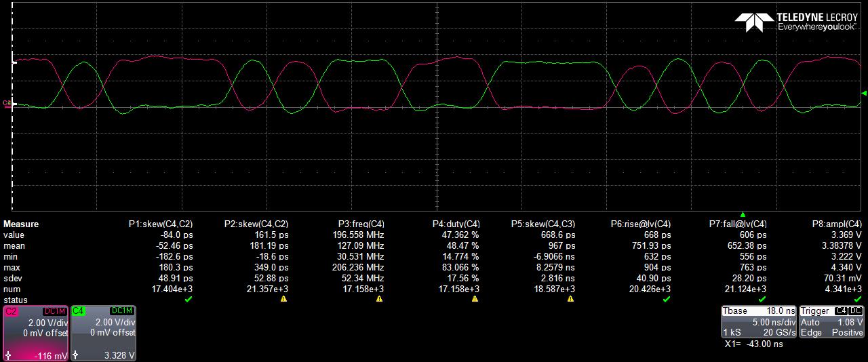Image resolution: width=868 pixels, height=362 pixels.
Task: Open the C2 channel descriptor box
Action: [35, 333]
